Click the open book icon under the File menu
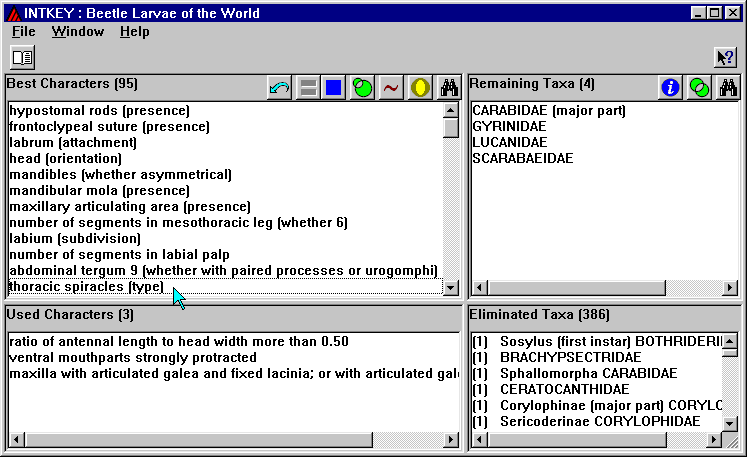 click(22, 57)
